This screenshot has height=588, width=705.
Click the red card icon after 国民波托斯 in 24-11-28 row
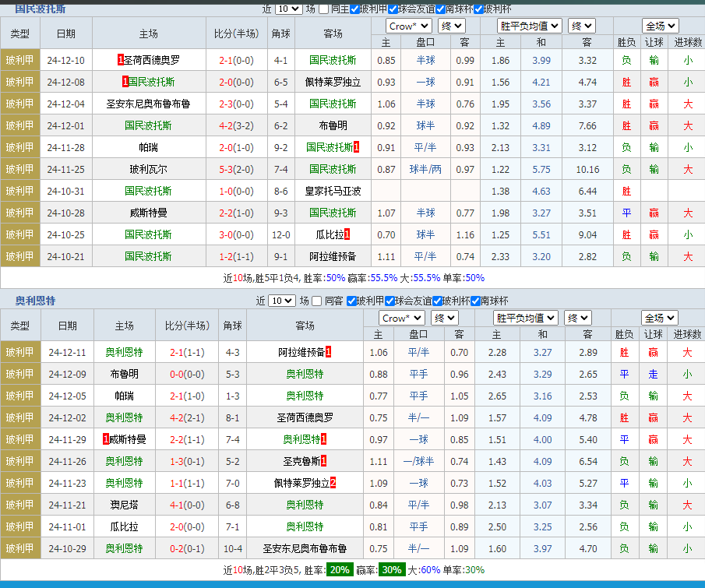point(355,146)
